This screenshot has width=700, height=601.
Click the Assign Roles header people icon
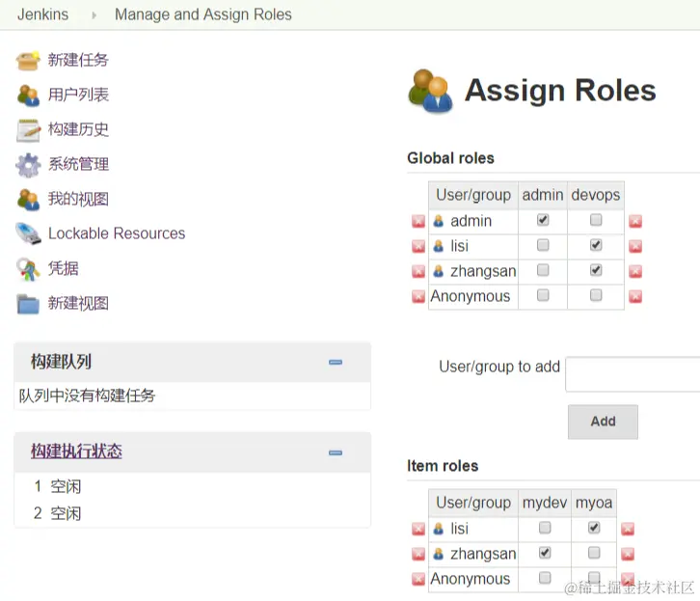click(x=430, y=91)
